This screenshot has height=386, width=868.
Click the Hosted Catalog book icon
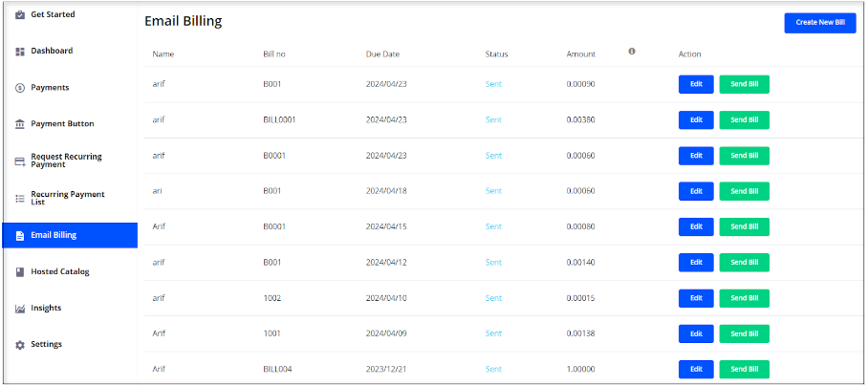(20, 272)
